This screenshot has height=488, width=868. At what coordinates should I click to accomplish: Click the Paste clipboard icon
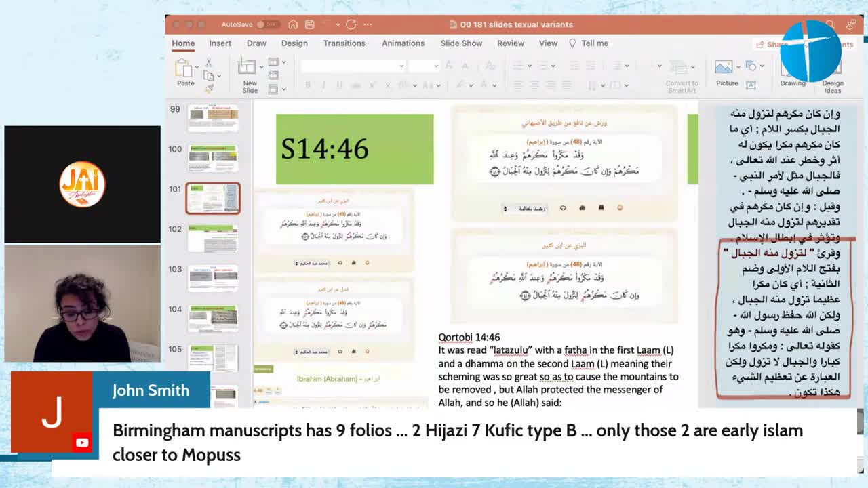(x=184, y=68)
